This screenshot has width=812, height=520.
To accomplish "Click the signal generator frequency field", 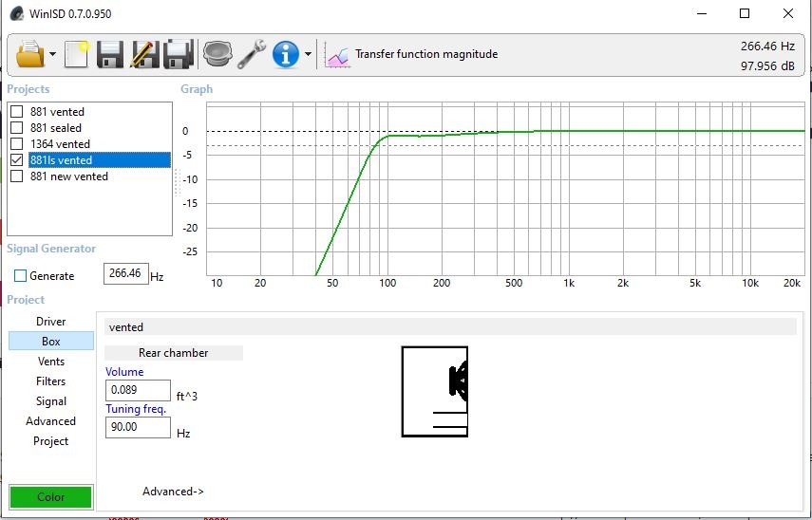I will [126, 273].
